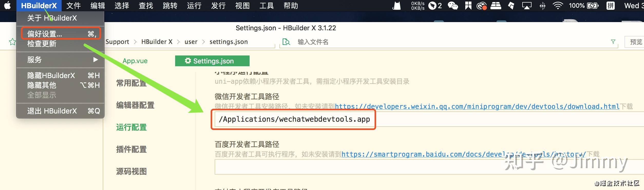Click HBuilder X breadcrumb segment

157,42
